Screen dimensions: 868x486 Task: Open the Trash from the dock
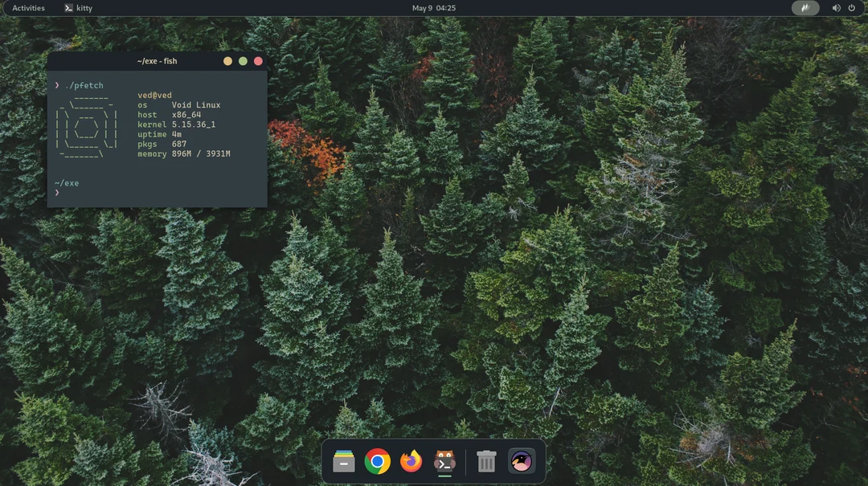tap(485, 462)
